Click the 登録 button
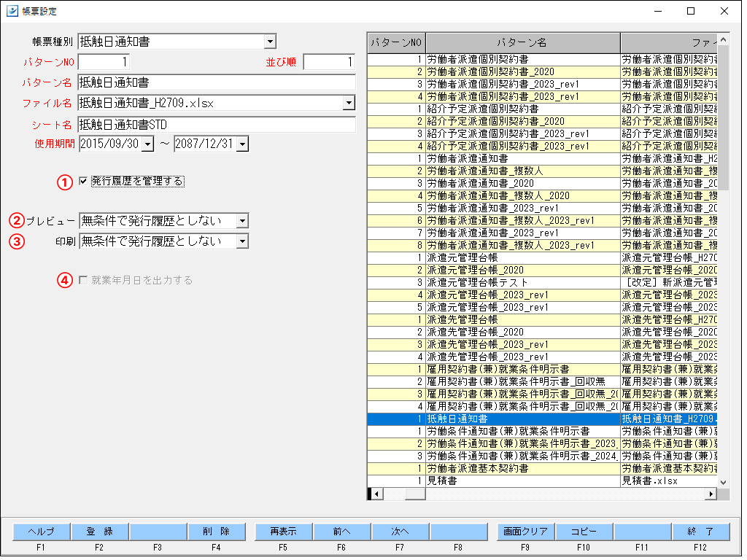The width and height of the screenshot is (747, 560). click(x=99, y=531)
